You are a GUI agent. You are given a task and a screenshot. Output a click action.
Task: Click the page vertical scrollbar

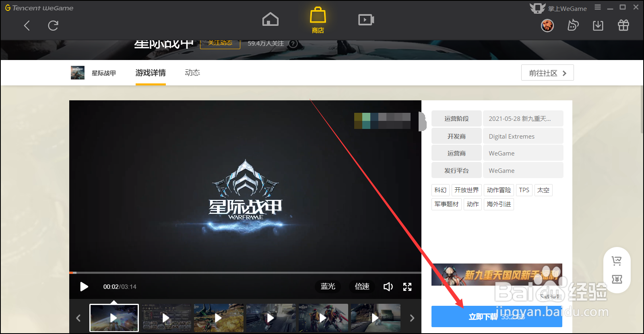coord(642,110)
